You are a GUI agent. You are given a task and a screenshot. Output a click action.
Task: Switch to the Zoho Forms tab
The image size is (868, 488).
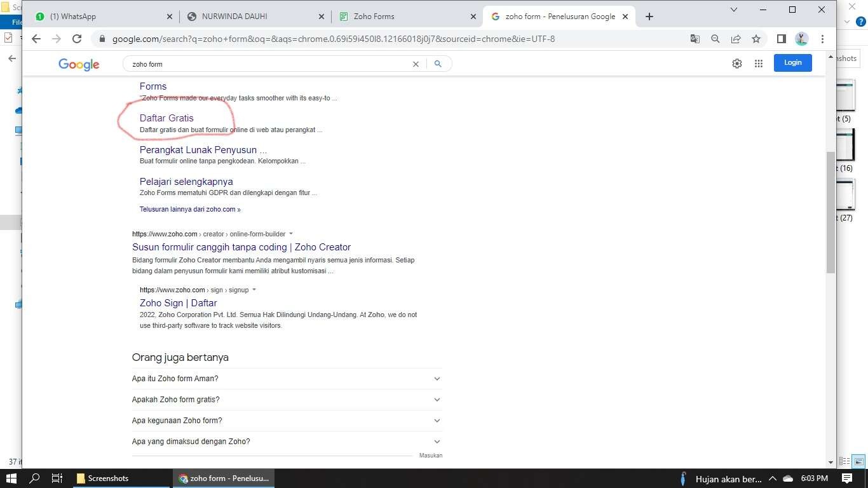[x=405, y=17]
